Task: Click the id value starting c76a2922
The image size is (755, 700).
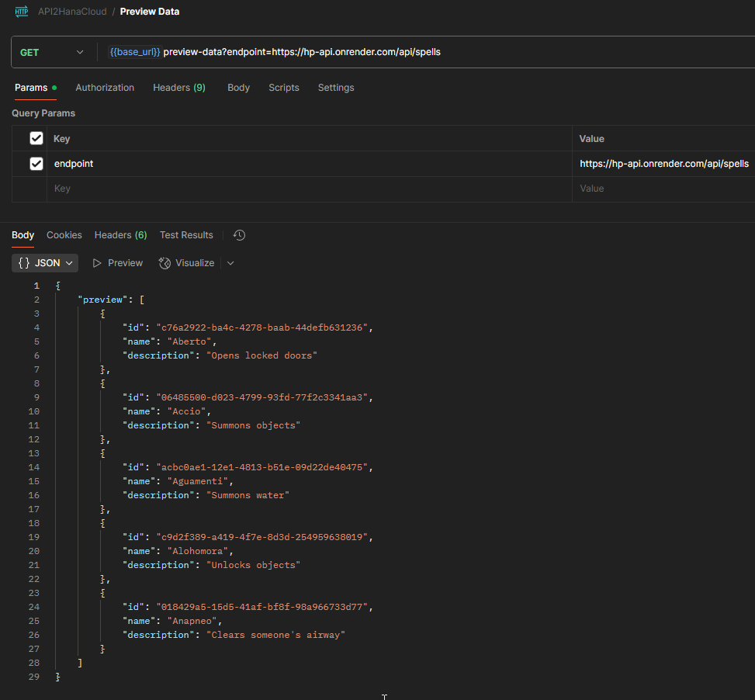Action: pos(262,327)
